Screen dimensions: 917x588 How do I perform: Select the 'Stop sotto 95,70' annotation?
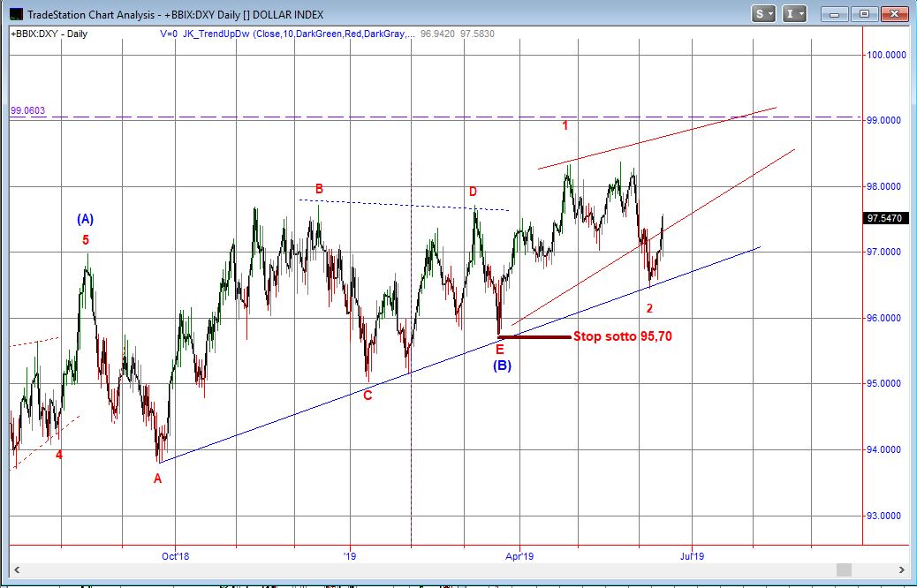(622, 336)
